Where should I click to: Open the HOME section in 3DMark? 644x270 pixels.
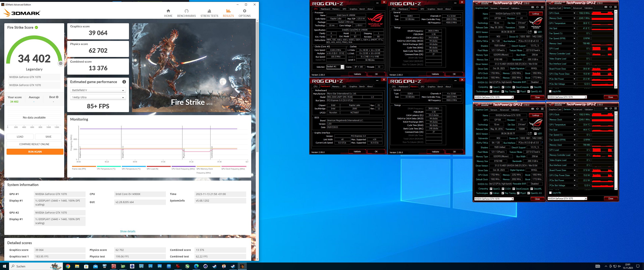168,13
